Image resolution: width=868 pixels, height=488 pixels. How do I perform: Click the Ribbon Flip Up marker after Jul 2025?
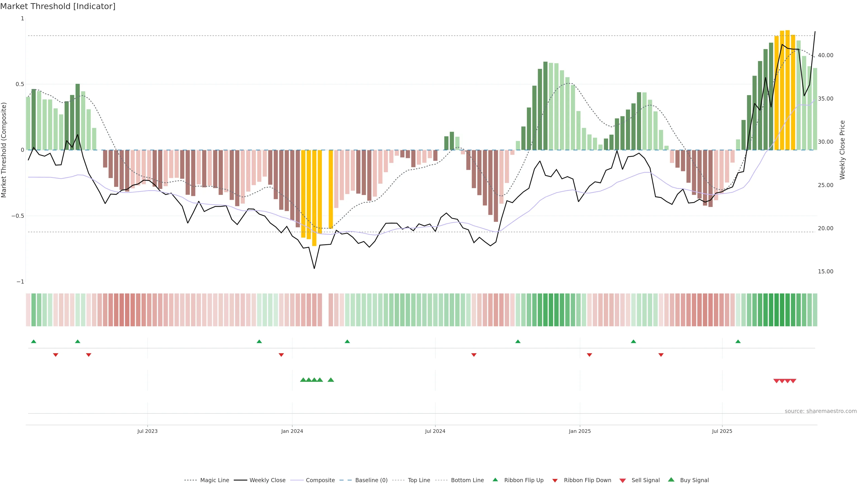[738, 342]
